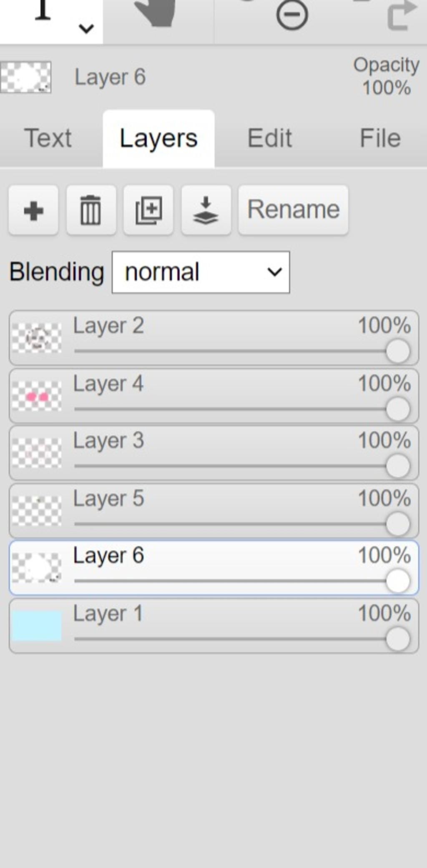Open the File tab
This screenshot has height=868, width=427.
coord(380,138)
